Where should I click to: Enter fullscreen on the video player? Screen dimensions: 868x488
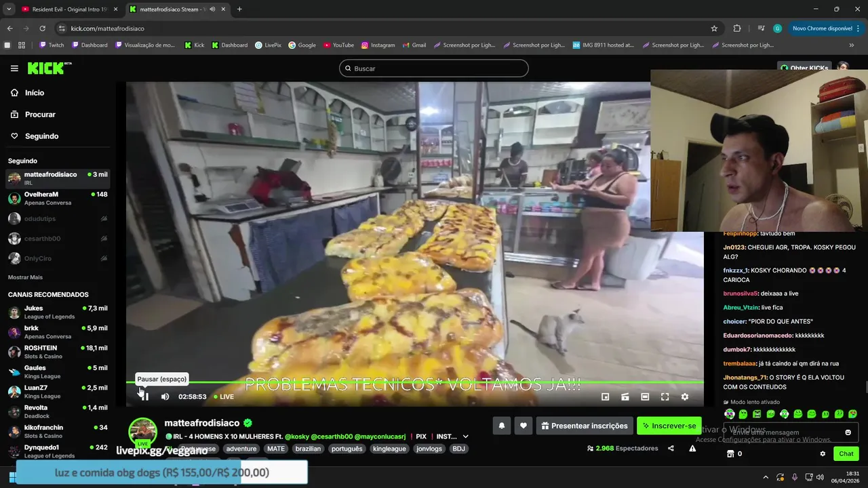[x=665, y=396]
